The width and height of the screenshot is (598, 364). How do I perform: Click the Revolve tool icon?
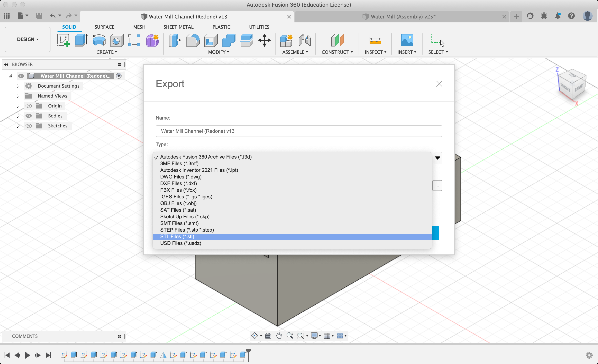click(x=99, y=40)
